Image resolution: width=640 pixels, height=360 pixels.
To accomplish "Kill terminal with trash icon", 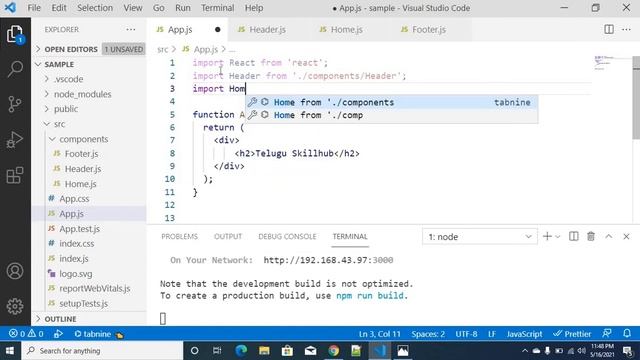I will 591,236.
